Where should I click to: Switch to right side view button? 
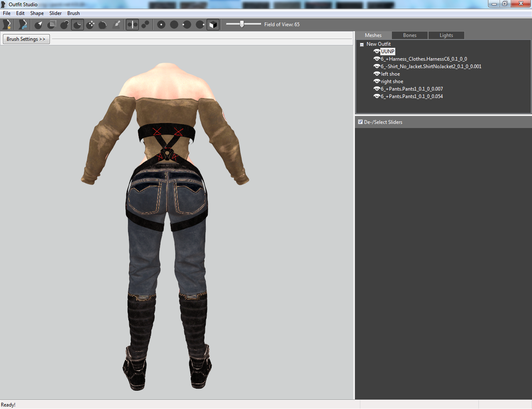(x=200, y=25)
